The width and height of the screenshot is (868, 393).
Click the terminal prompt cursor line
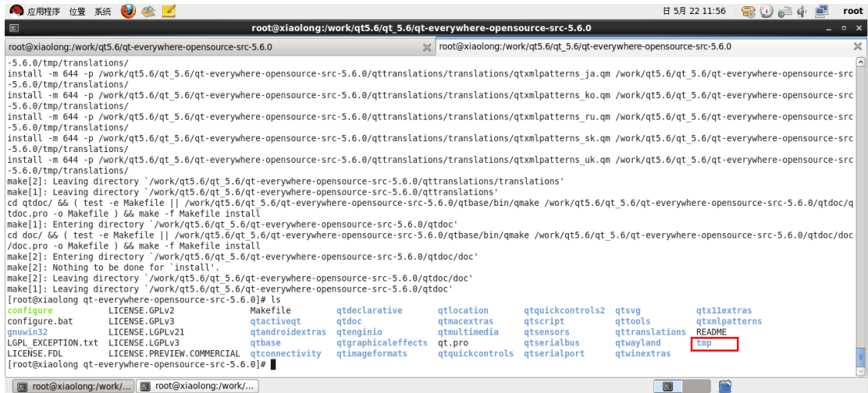coord(141,364)
